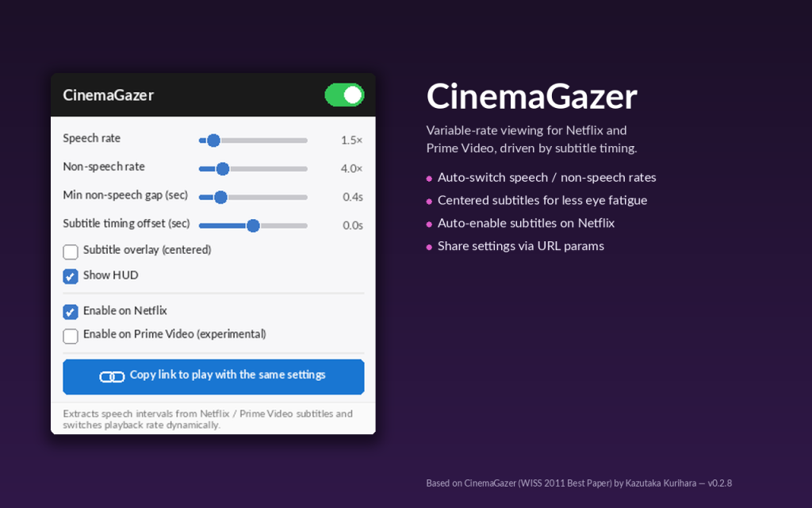The width and height of the screenshot is (812, 508).
Task: Click the Min non-speech gap slider thumb
Action: [220, 198]
